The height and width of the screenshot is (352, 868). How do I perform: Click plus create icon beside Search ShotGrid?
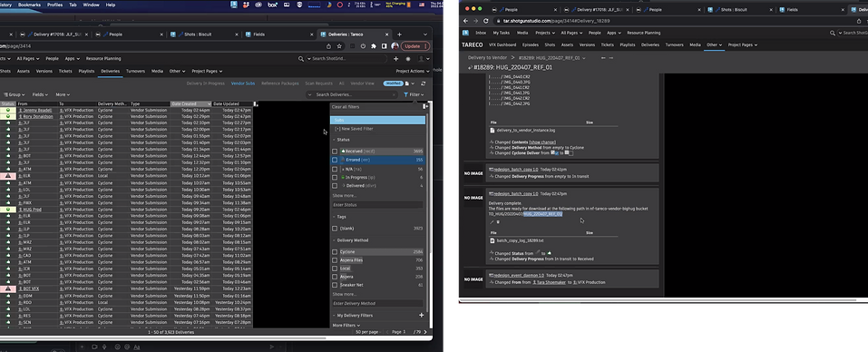395,59
